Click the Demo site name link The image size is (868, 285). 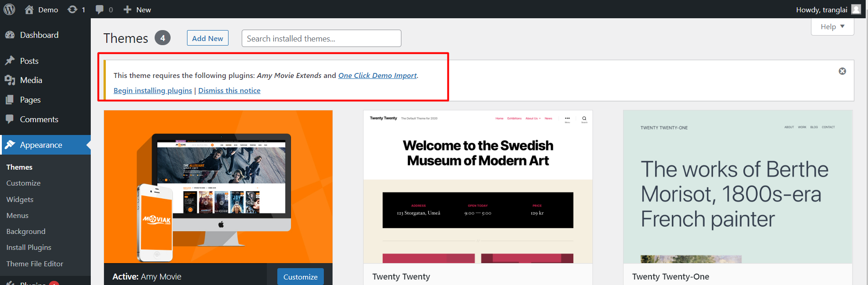coord(48,10)
